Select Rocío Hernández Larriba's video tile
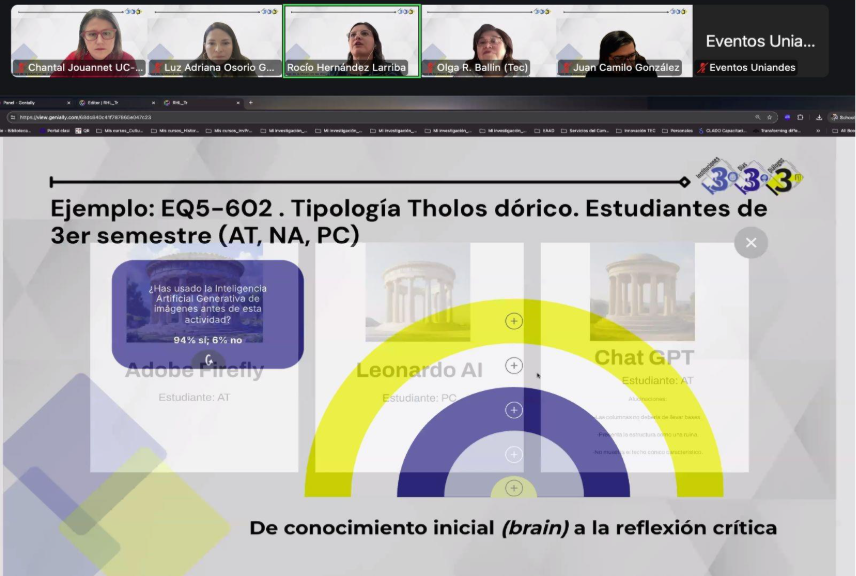856x576 pixels. pos(351,41)
